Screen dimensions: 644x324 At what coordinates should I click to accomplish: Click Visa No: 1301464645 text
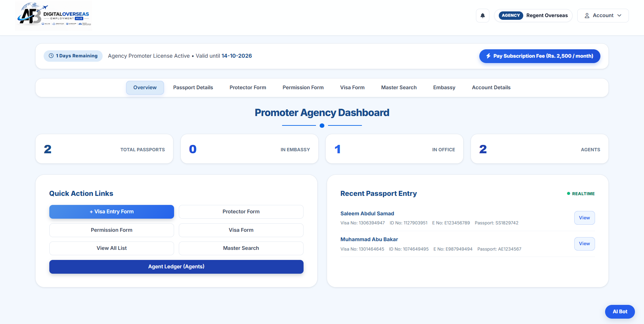tap(362, 249)
